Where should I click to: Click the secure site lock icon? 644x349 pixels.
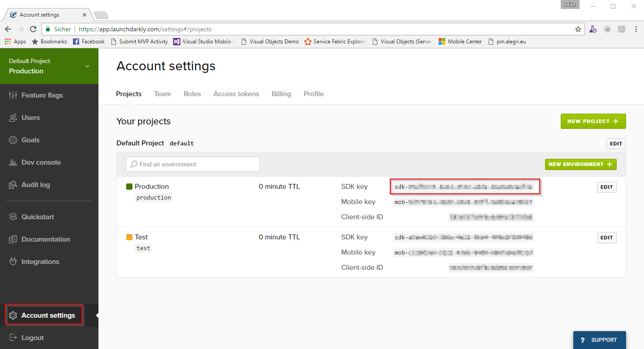point(48,29)
